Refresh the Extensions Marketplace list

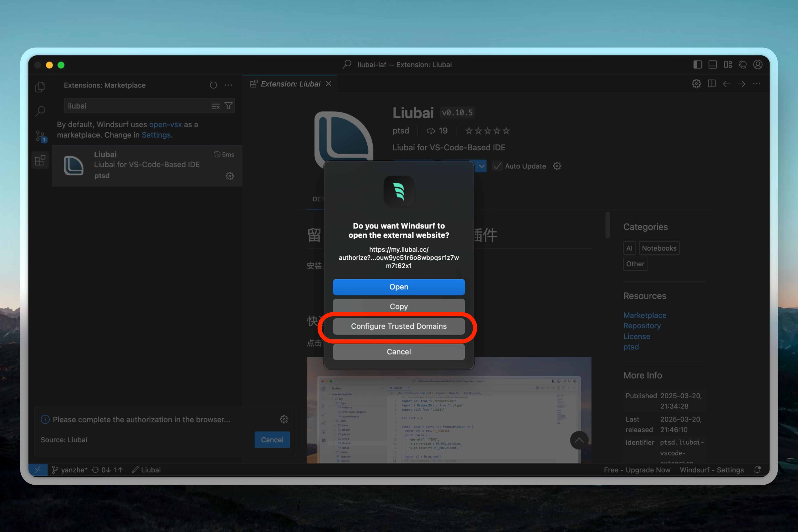pyautogui.click(x=213, y=85)
